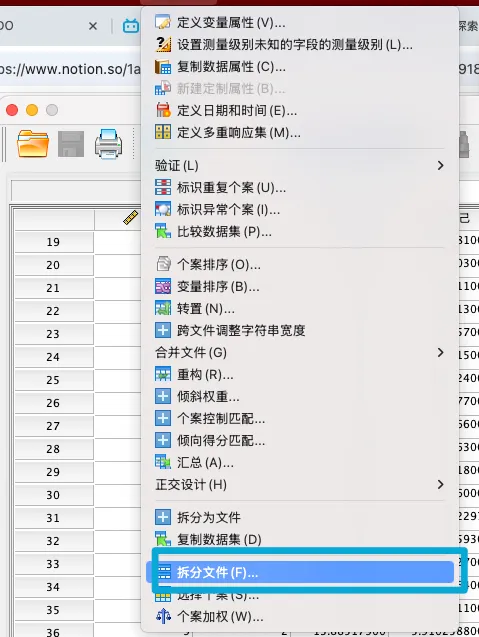Viewport: 479px width, 637px height.
Task: Click the ruler scale icon in column header
Action: click(x=131, y=218)
